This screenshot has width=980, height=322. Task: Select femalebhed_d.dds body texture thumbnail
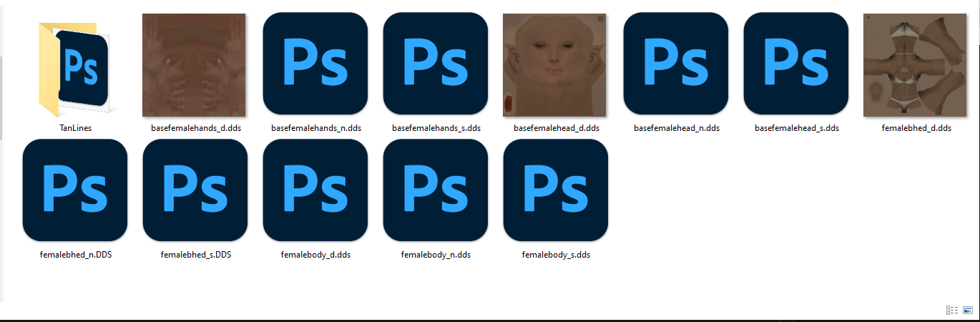click(916, 65)
